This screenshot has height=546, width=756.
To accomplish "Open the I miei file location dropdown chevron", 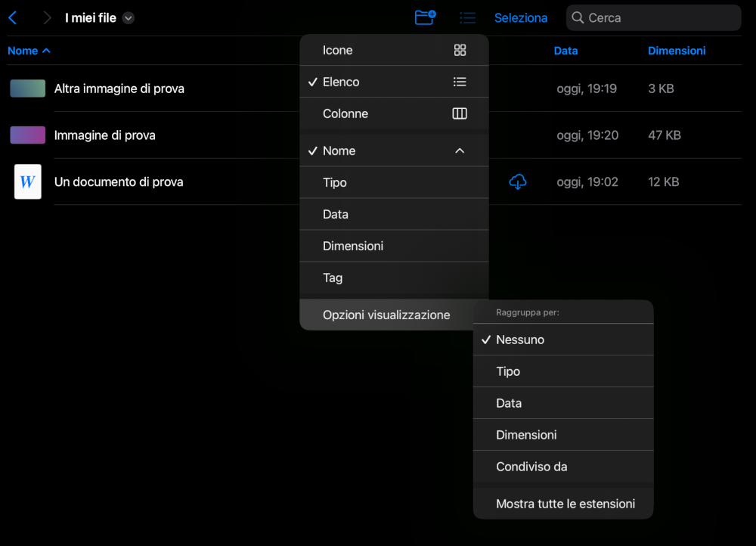I will click(127, 17).
